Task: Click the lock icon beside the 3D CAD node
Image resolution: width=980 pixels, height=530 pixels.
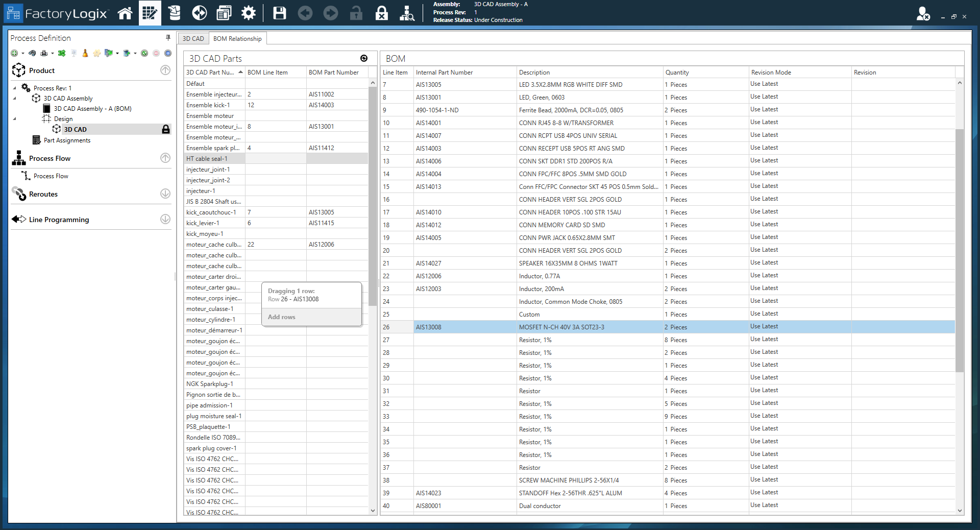Action: [165, 129]
